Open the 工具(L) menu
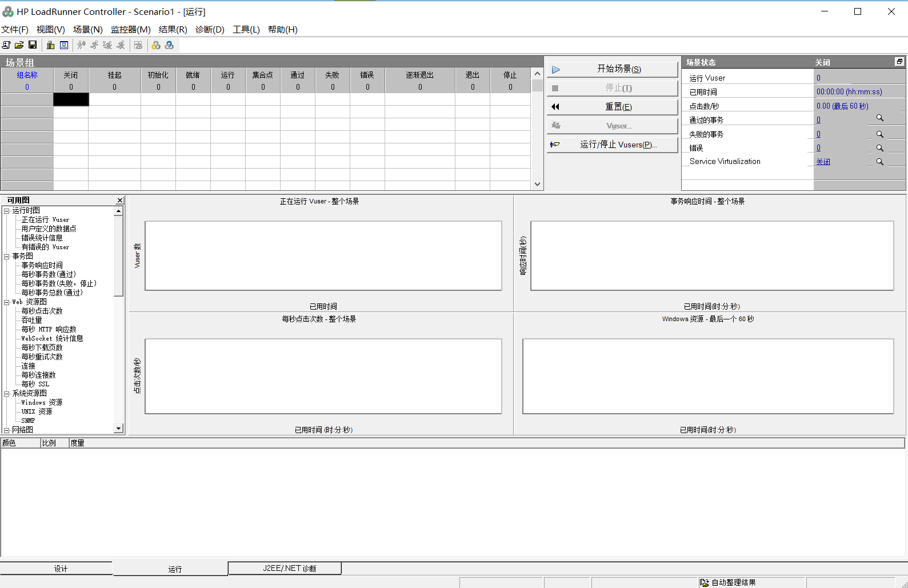The height and width of the screenshot is (588, 908). click(246, 30)
